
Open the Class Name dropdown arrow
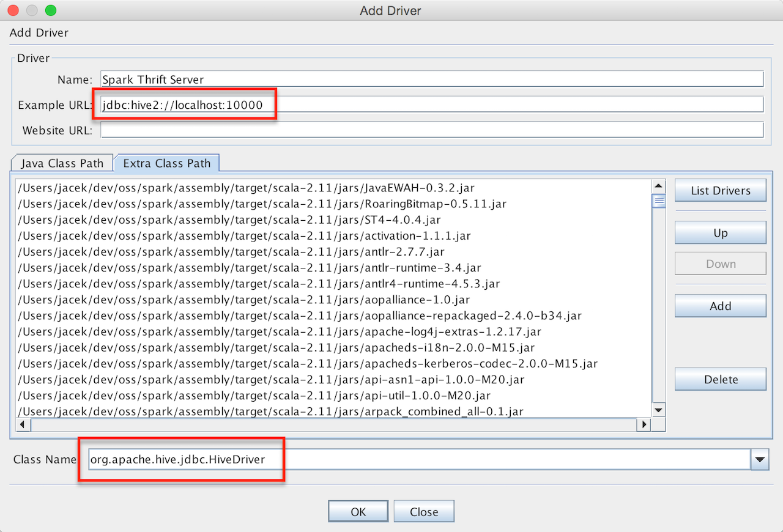pyautogui.click(x=760, y=459)
